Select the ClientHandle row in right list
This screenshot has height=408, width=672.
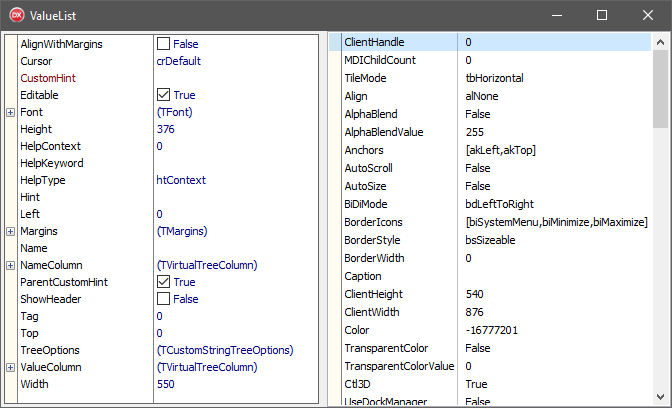click(x=367, y=43)
